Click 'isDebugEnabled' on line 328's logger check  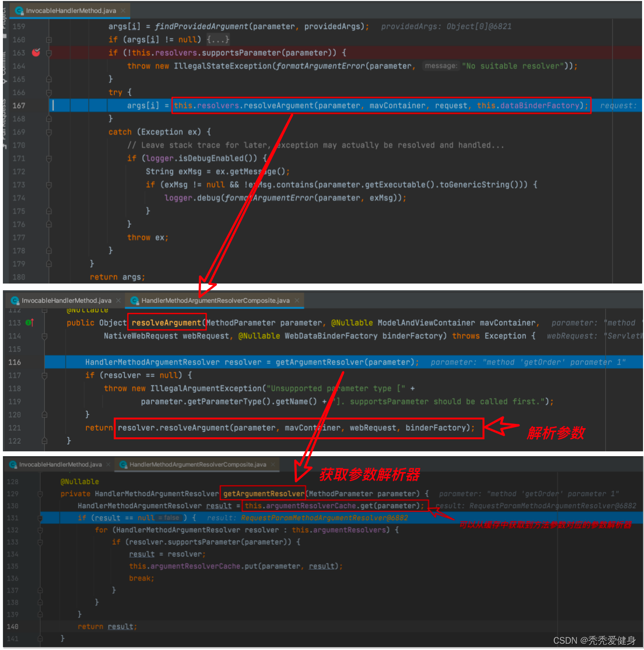pyautogui.click(x=211, y=158)
